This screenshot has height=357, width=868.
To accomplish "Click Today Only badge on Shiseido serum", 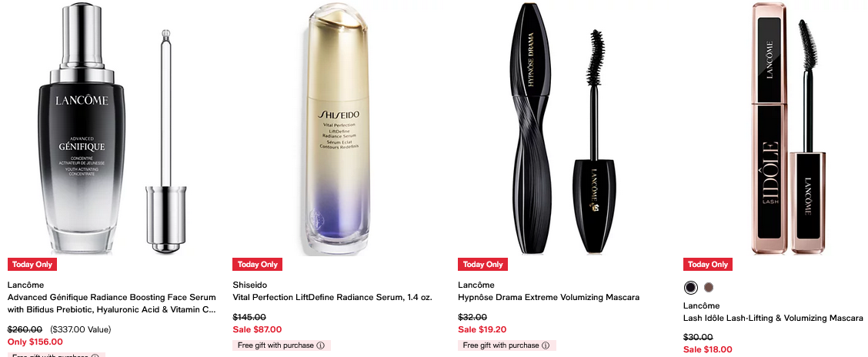I will pos(258,265).
